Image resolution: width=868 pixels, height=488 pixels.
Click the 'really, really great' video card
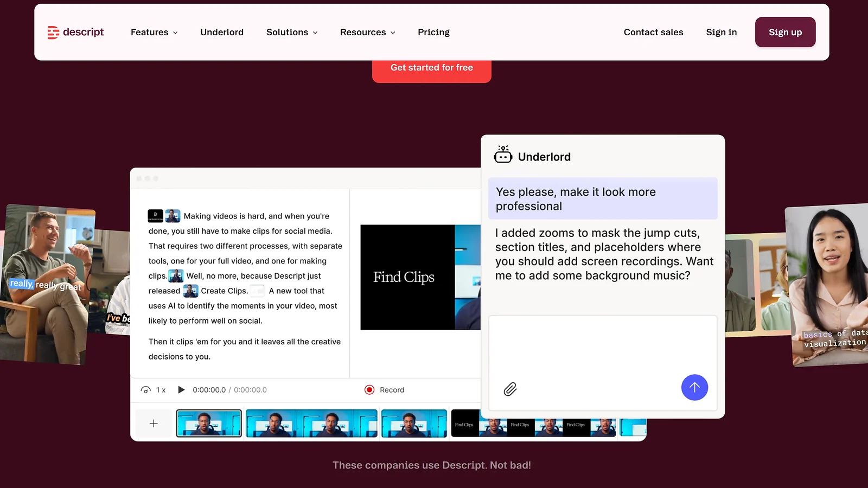click(x=48, y=284)
